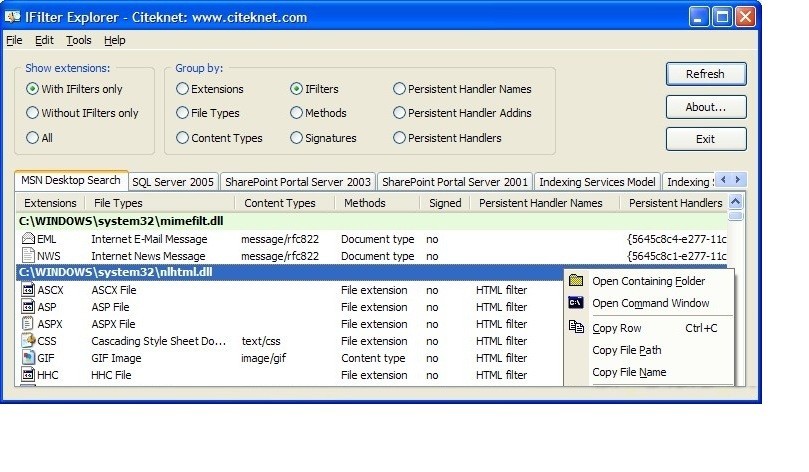Screen dimensions: 809x472
Task: Group by Content Types radio button
Action: 183,138
